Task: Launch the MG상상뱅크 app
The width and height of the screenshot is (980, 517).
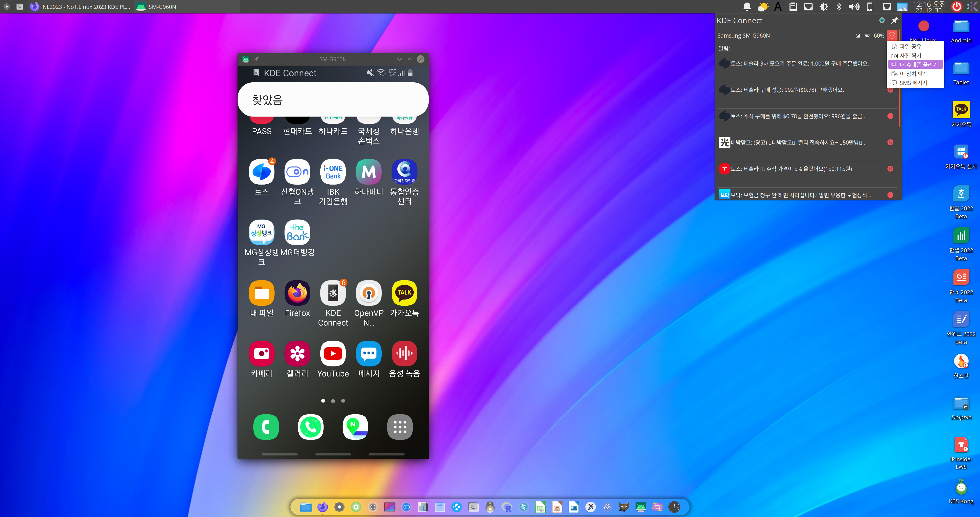Action: coord(261,233)
